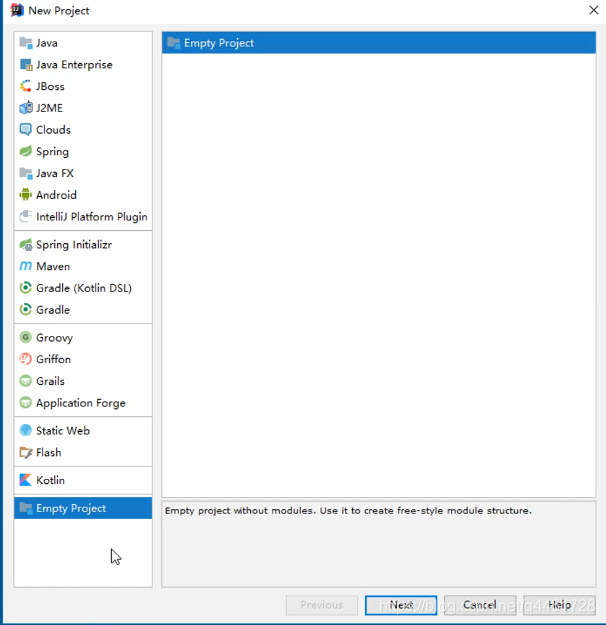
Task: Choose Android project type
Action: [x=83, y=195]
